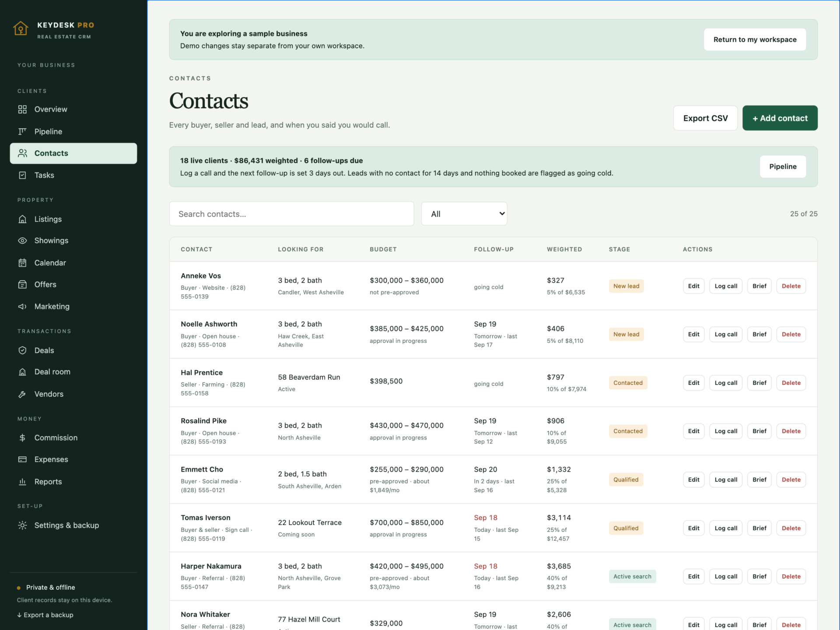Open Overview via its grid icon
840x630 pixels.
(22, 109)
